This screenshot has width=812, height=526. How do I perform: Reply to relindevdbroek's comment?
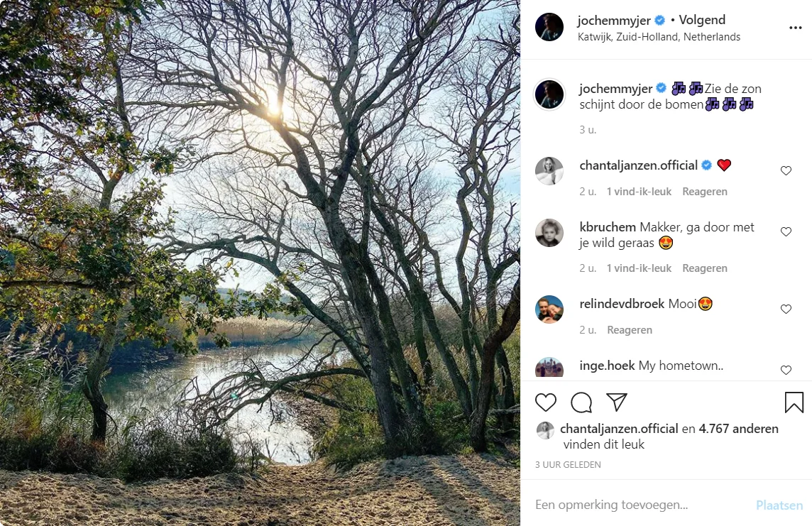(x=630, y=330)
